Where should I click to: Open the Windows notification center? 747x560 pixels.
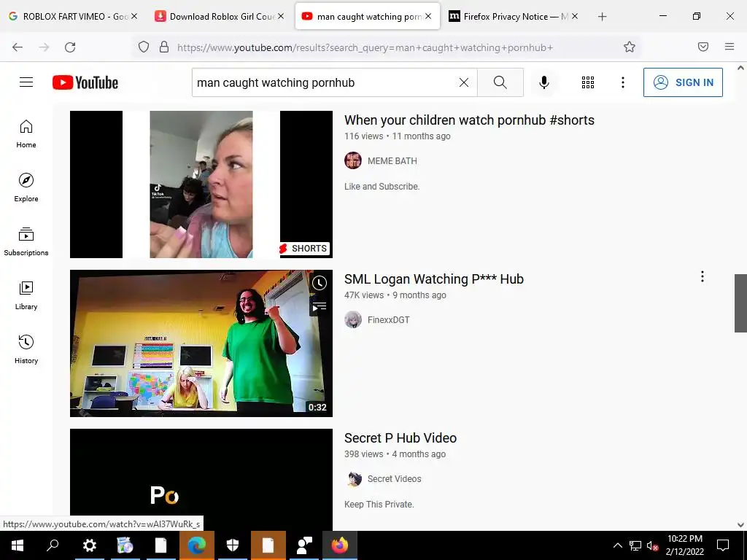(x=723, y=545)
